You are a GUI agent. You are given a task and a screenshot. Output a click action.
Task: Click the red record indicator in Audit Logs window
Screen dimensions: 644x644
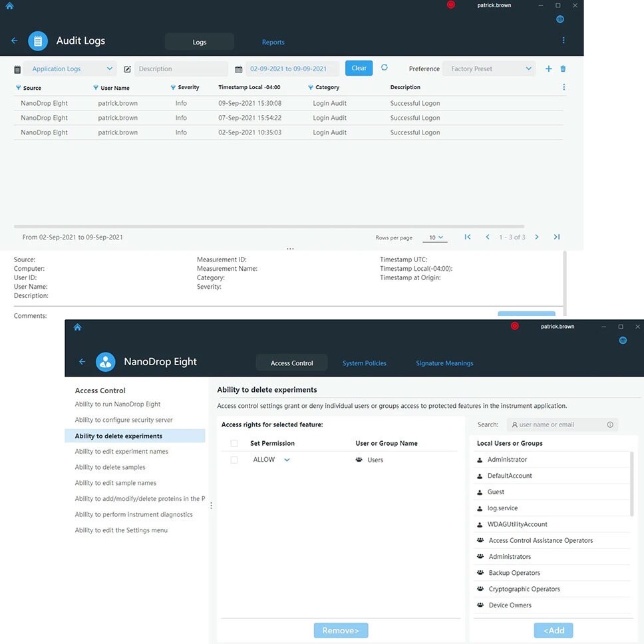coord(450,5)
